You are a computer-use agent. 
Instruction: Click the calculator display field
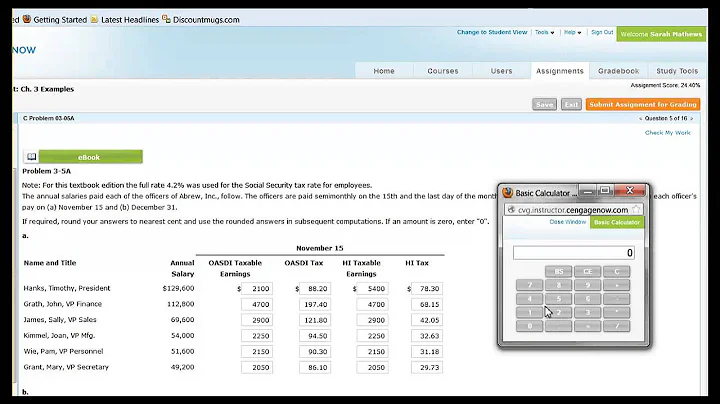click(574, 252)
